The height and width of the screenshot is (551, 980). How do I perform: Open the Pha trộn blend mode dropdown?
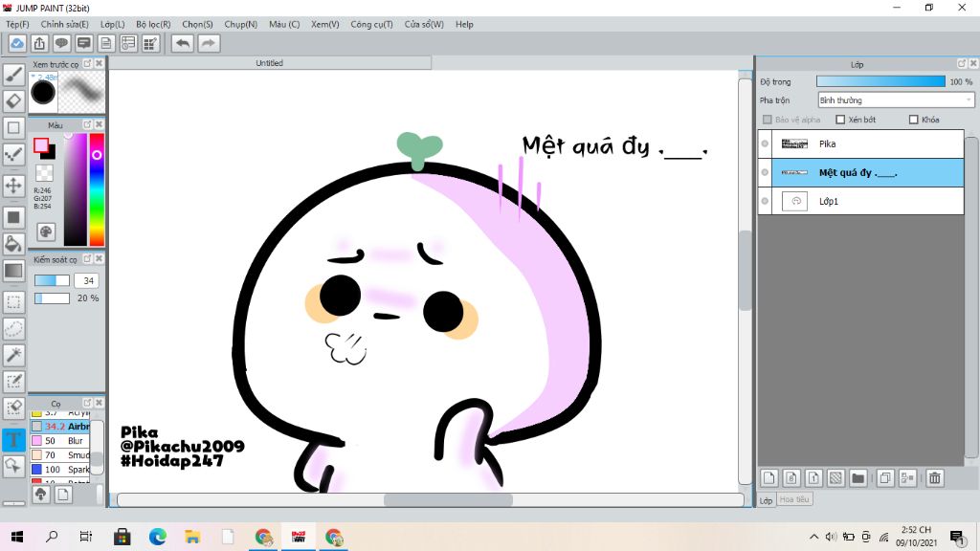(x=896, y=99)
